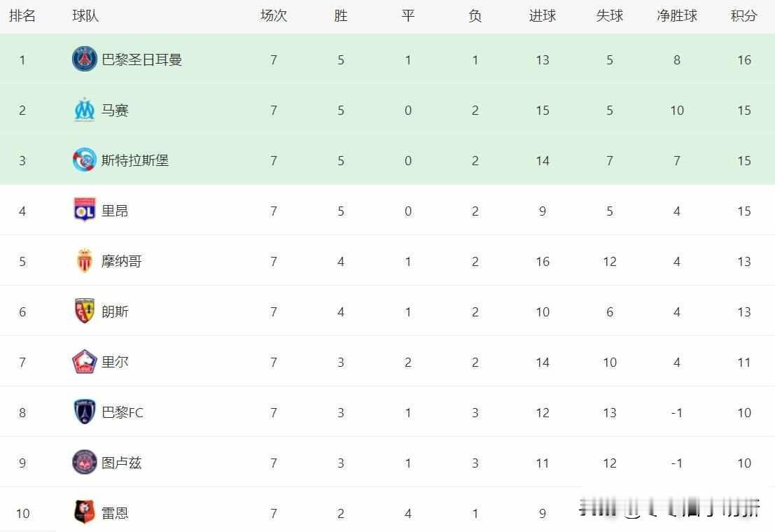Click the Lens club badge icon

coord(84,311)
